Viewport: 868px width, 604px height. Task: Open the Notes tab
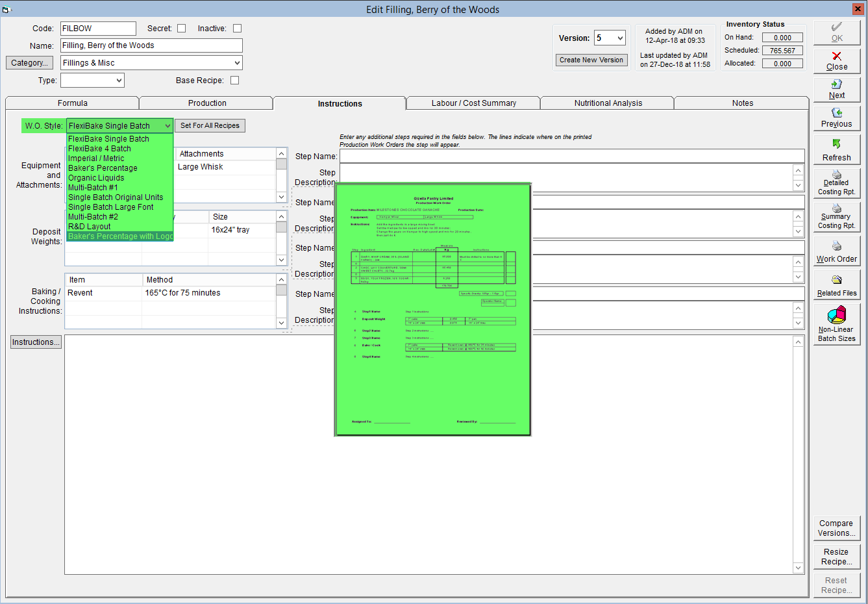pyautogui.click(x=742, y=103)
